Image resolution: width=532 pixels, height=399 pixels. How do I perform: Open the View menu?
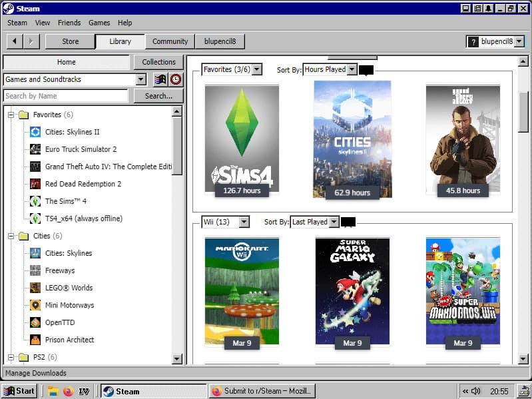[x=43, y=23]
